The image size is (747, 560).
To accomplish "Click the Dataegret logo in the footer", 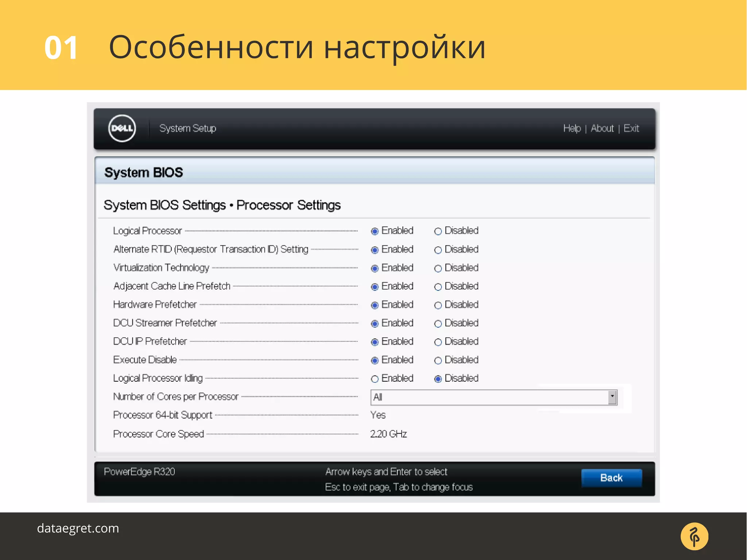I will tap(694, 536).
